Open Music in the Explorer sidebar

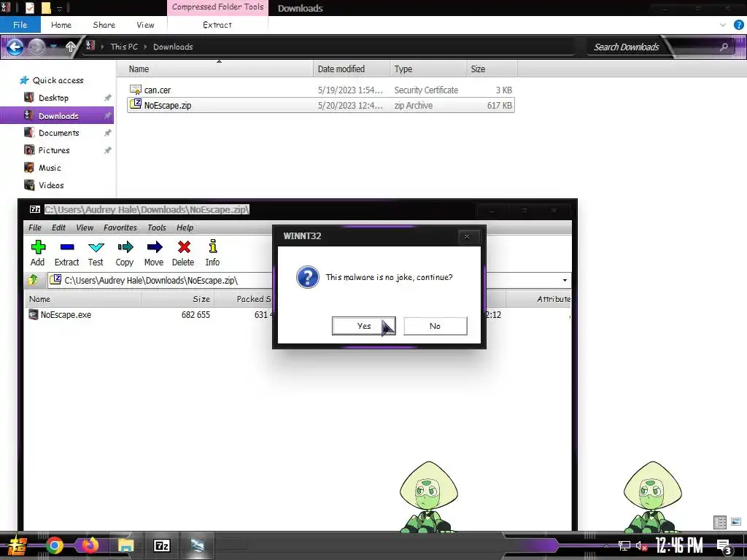[x=50, y=168]
